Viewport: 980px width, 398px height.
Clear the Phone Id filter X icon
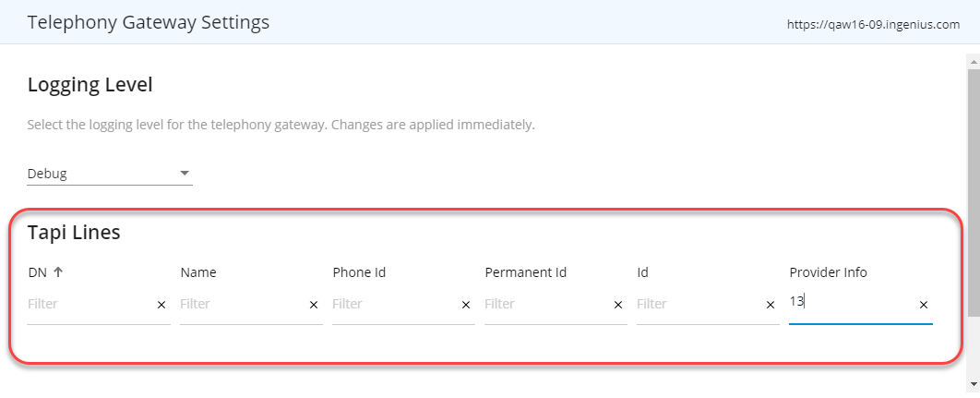(466, 305)
